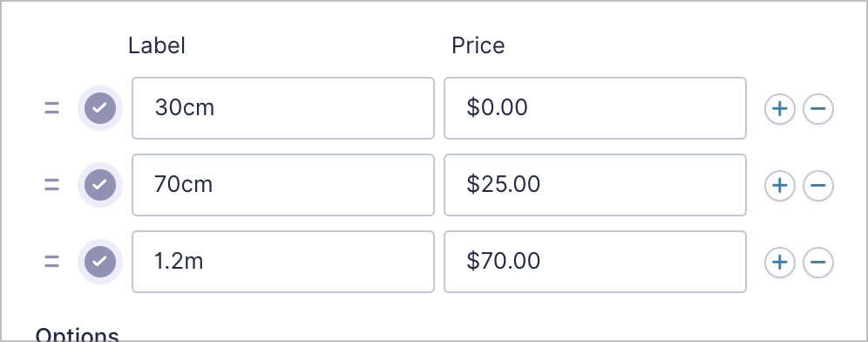Add a choice after the 70cm row
This screenshot has height=342, width=868.
point(779,185)
